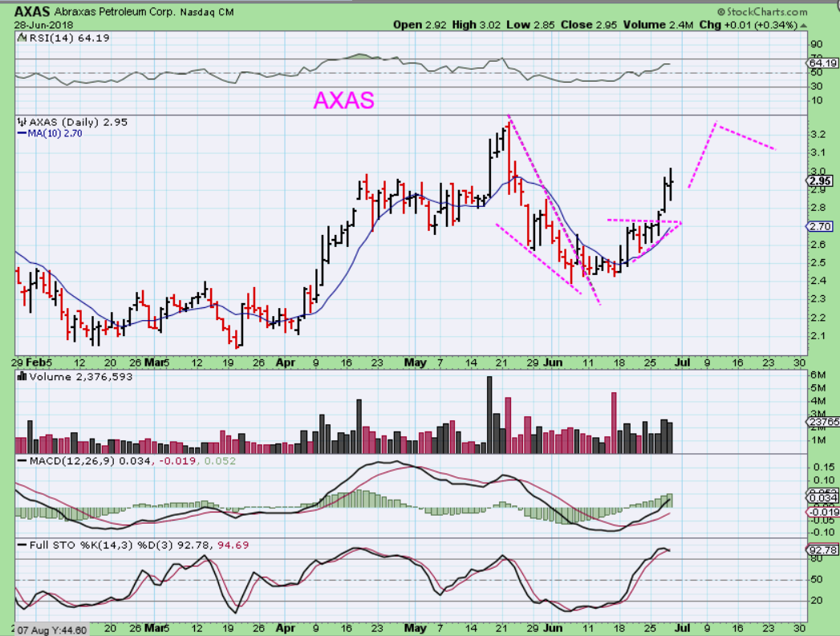The height and width of the screenshot is (636, 840).
Task: Click the green 0.052 MACD histogram value
Action: (218, 461)
